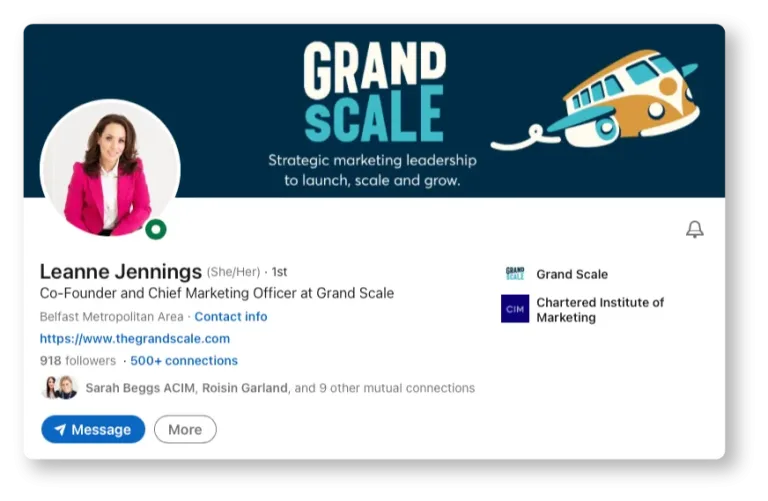This screenshot has width=768, height=501.
Task: Click the Grand Scale banner title text
Action: 373,92
